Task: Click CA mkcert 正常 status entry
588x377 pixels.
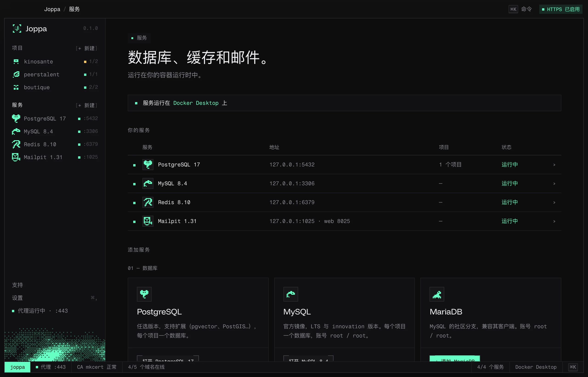Action: tap(97, 367)
